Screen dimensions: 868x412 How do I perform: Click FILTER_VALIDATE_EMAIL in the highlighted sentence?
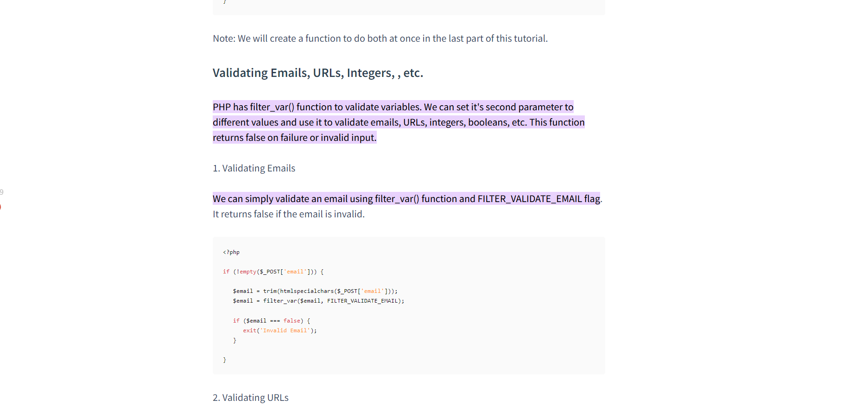[x=529, y=199]
